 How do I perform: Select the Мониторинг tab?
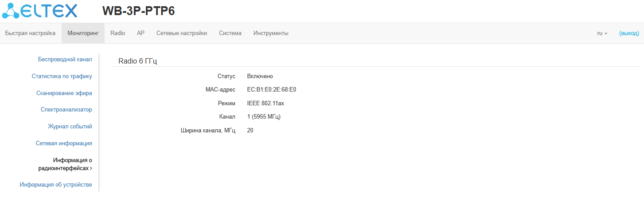(83, 33)
